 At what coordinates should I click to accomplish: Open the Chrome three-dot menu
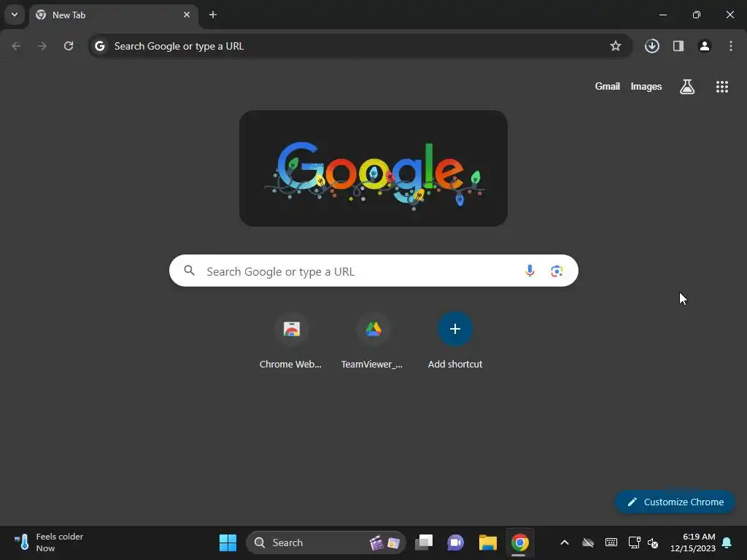[x=731, y=46]
